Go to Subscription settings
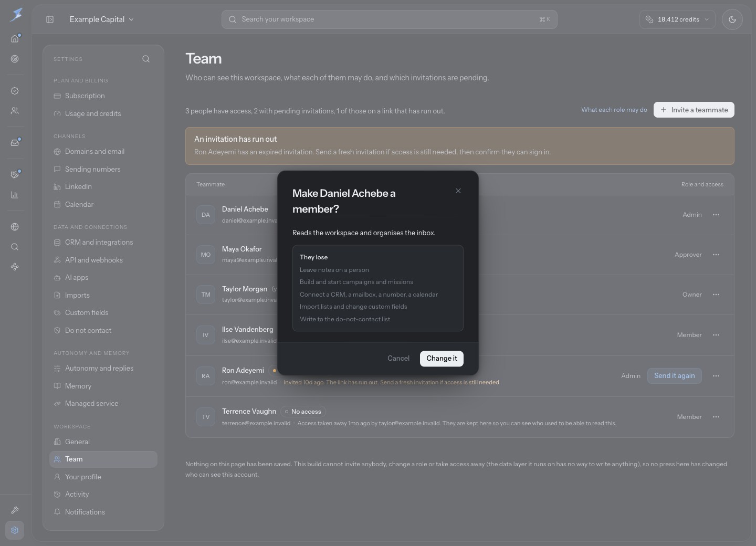 click(103, 96)
